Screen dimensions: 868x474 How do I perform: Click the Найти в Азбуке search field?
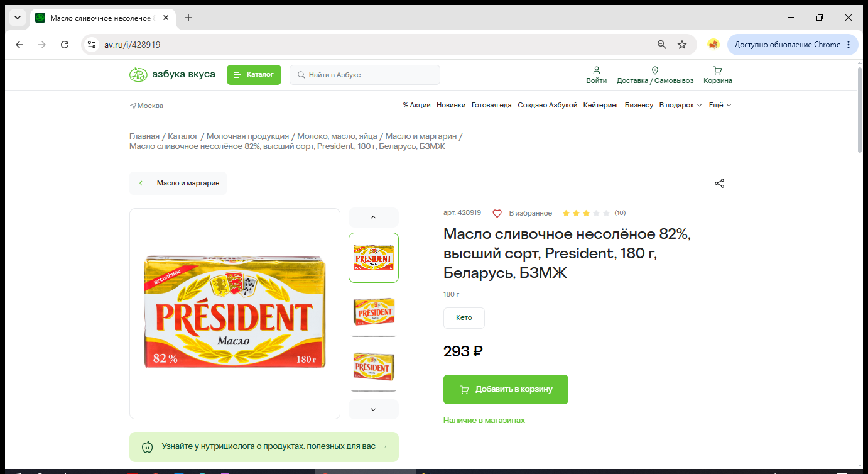(x=365, y=75)
